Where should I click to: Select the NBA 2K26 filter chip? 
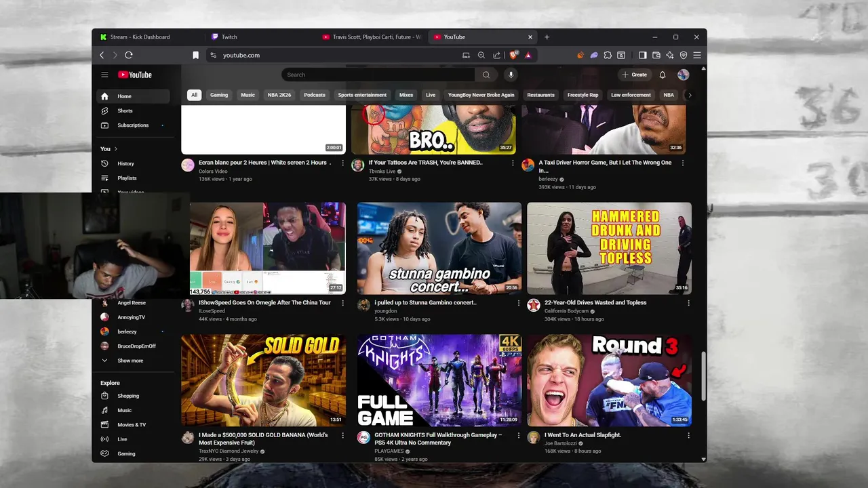pyautogui.click(x=279, y=95)
